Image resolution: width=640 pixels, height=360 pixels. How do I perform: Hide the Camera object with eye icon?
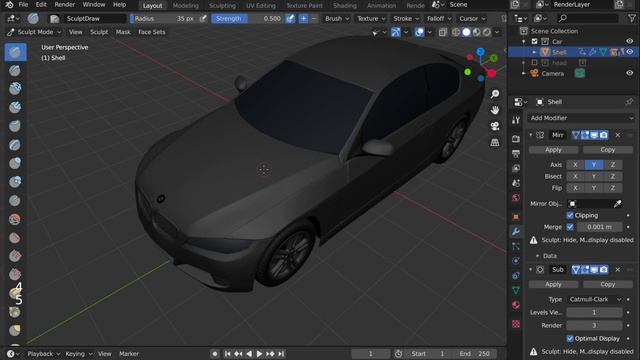tap(630, 73)
